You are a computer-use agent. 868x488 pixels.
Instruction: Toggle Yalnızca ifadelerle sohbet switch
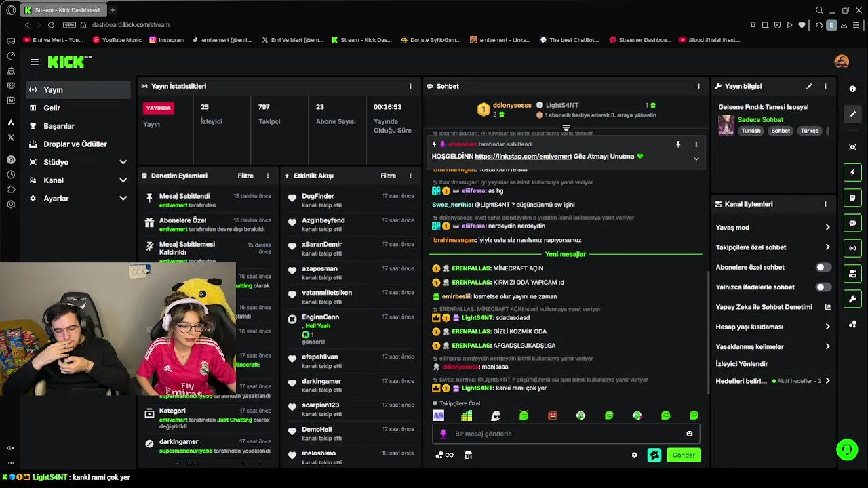point(823,287)
